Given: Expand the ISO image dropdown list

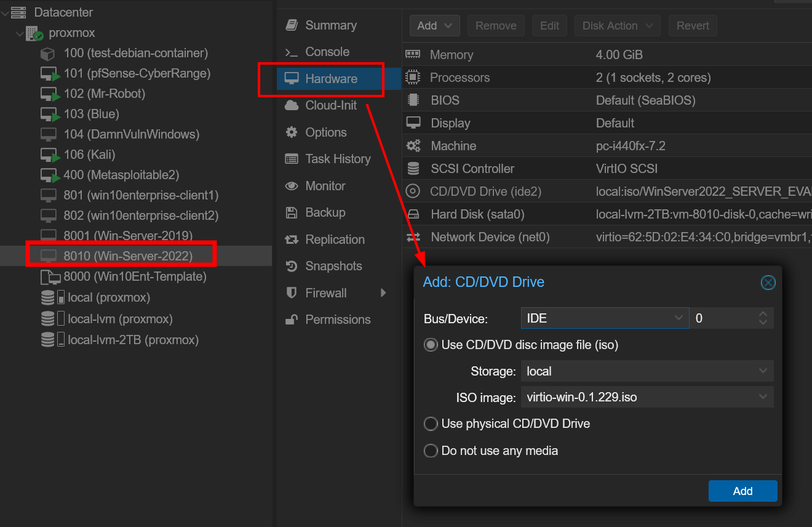Looking at the screenshot, I should (x=647, y=397).
